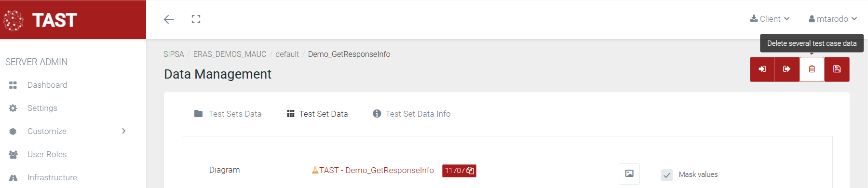Open the mtarodo user dropdown
868x188 pixels.
click(x=833, y=19)
